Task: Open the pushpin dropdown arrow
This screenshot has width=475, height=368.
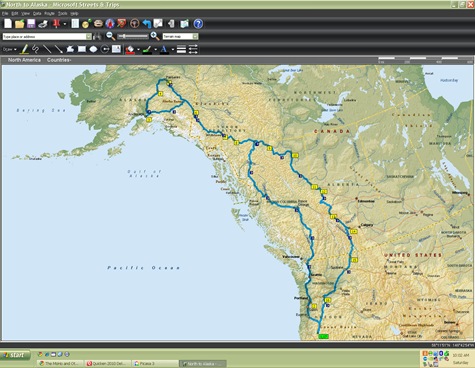Action: click(x=65, y=24)
